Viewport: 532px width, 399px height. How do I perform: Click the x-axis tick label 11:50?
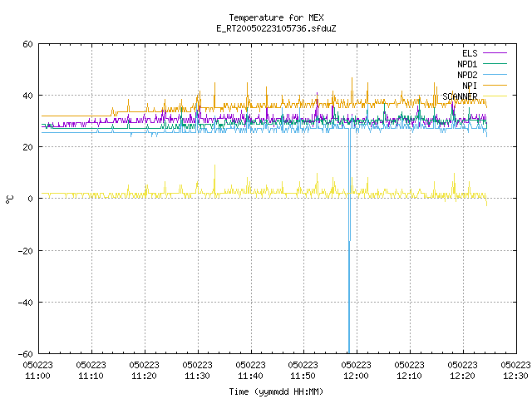[x=303, y=376]
